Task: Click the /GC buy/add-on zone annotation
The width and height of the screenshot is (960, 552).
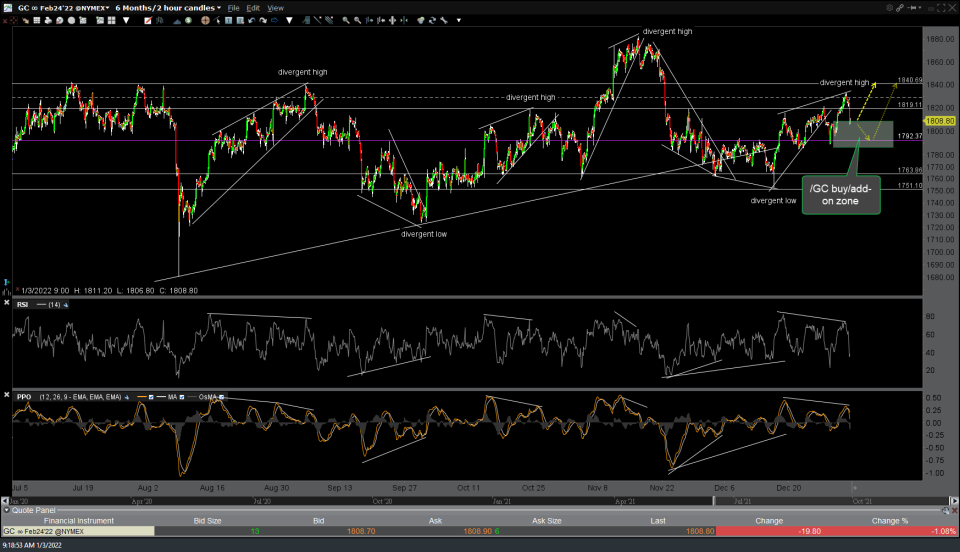Action: (x=841, y=194)
